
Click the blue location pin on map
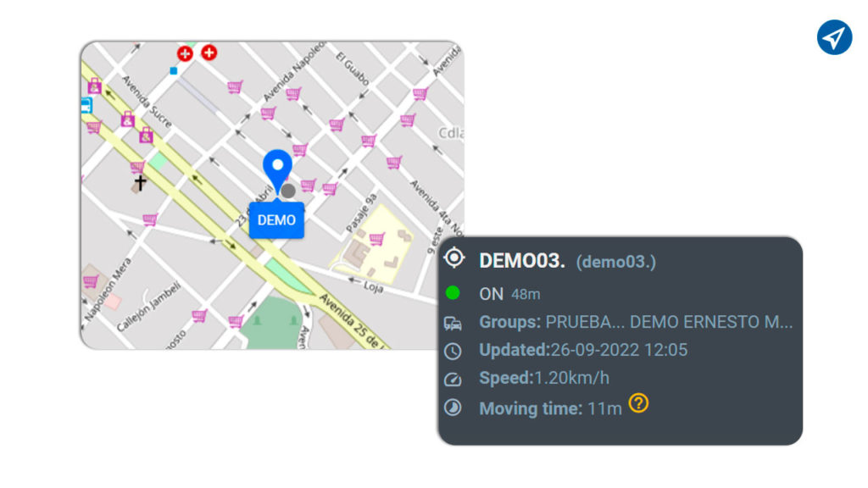277,170
